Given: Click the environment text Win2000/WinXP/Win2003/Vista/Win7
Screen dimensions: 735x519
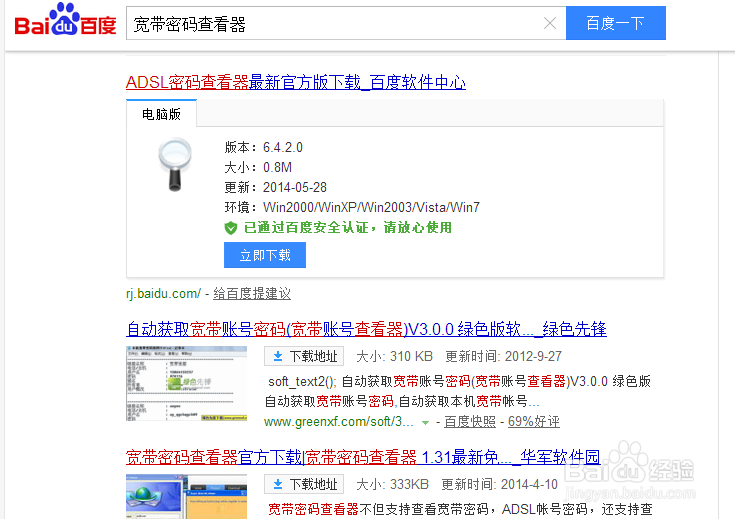Looking at the screenshot, I should pos(371,207).
